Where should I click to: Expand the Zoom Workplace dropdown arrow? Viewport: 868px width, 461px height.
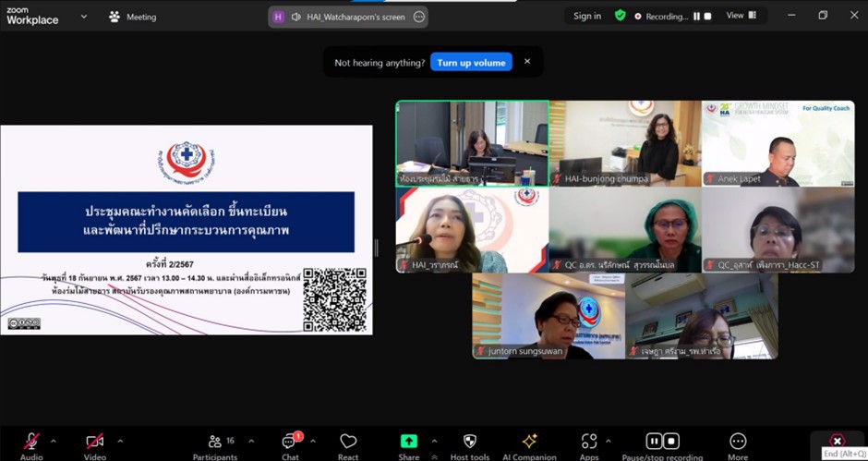coord(84,17)
